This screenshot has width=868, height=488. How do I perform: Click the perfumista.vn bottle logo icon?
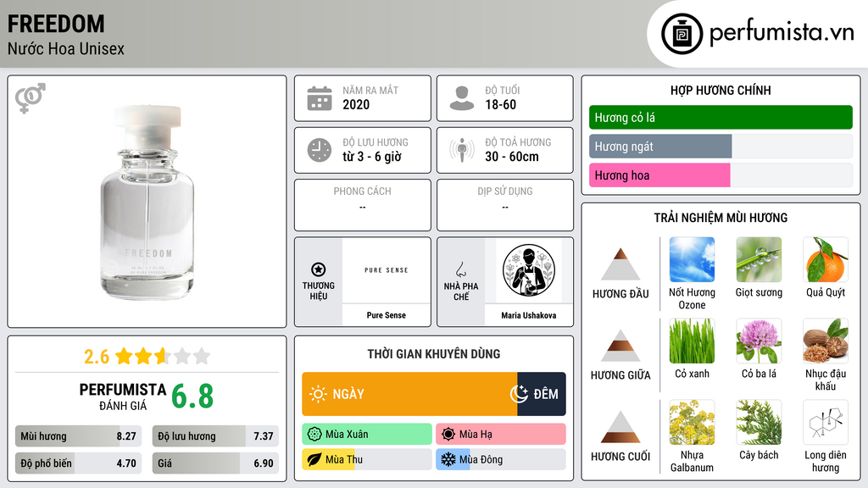point(682,34)
